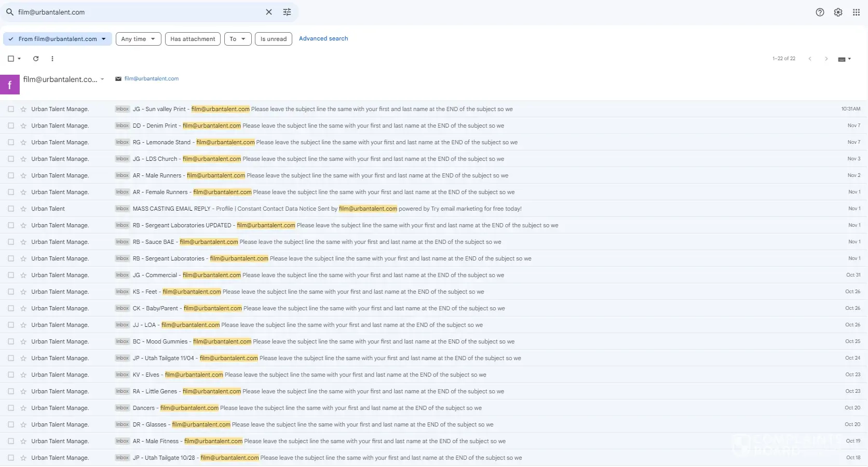The image size is (868, 467).
Task: Apply the Is unread filter
Action: pyautogui.click(x=274, y=39)
